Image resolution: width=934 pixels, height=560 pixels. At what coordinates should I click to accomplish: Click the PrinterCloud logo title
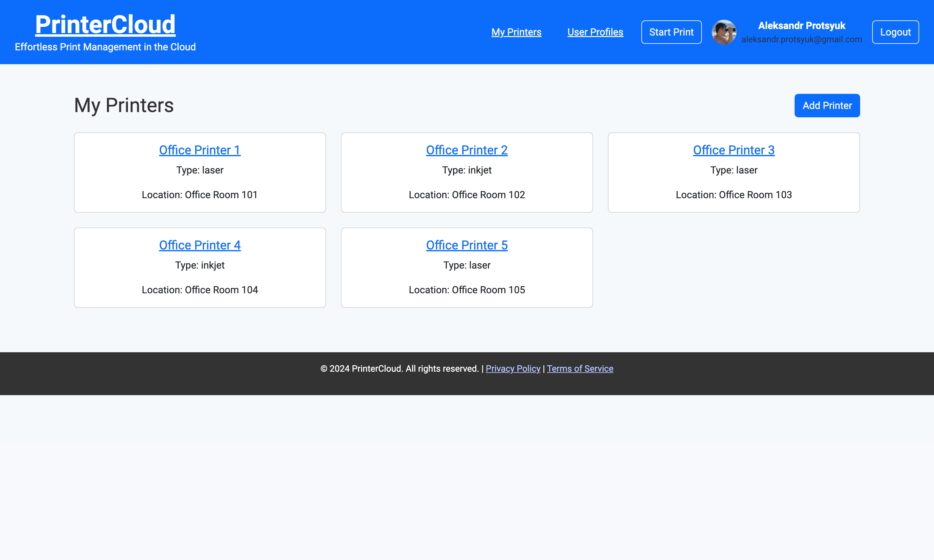coord(105,24)
